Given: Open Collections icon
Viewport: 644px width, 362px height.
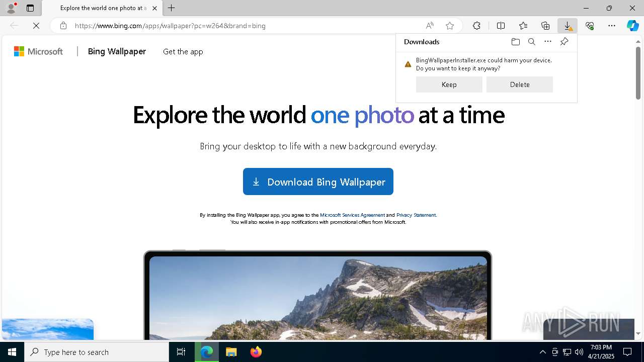Looking at the screenshot, I should coord(545,26).
